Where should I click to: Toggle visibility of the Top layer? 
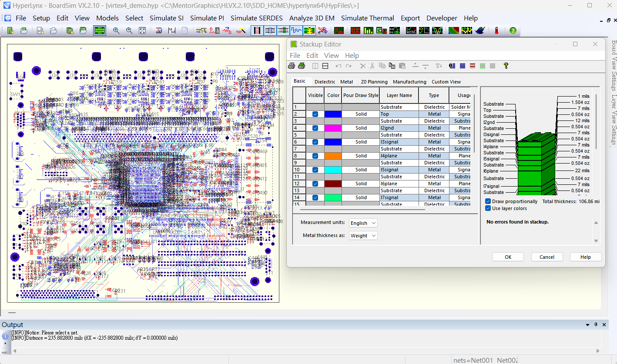315,114
